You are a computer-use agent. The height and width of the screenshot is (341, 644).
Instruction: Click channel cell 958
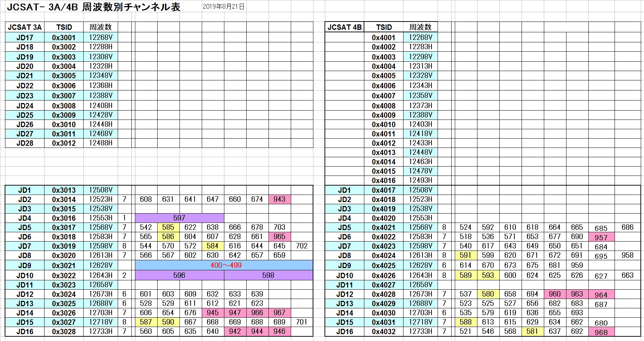click(628, 255)
